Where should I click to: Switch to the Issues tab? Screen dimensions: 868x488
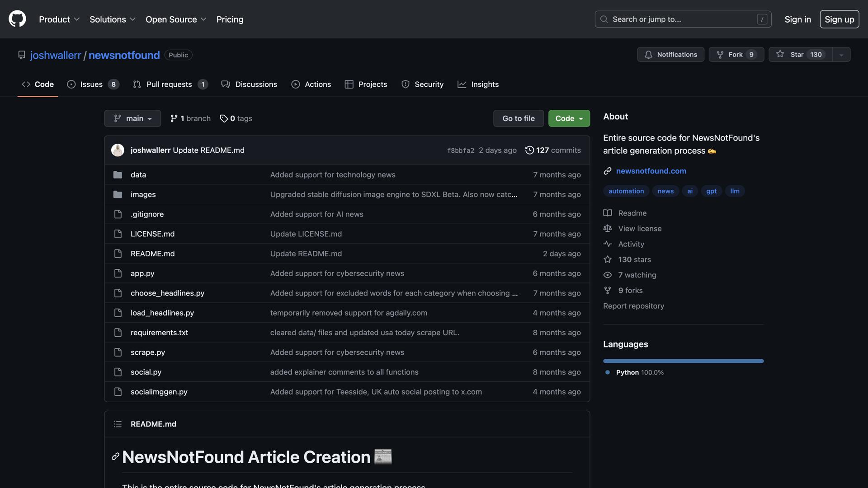click(92, 84)
